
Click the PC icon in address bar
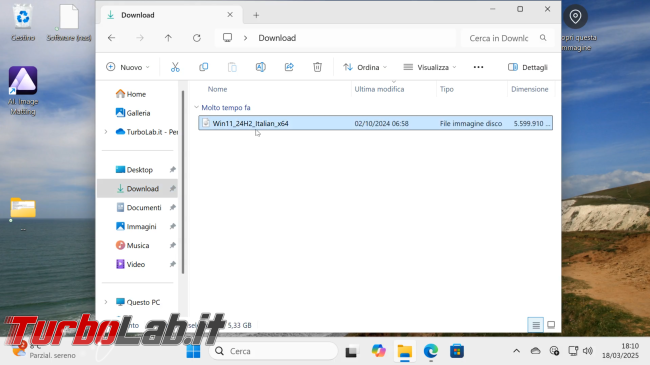tap(227, 38)
